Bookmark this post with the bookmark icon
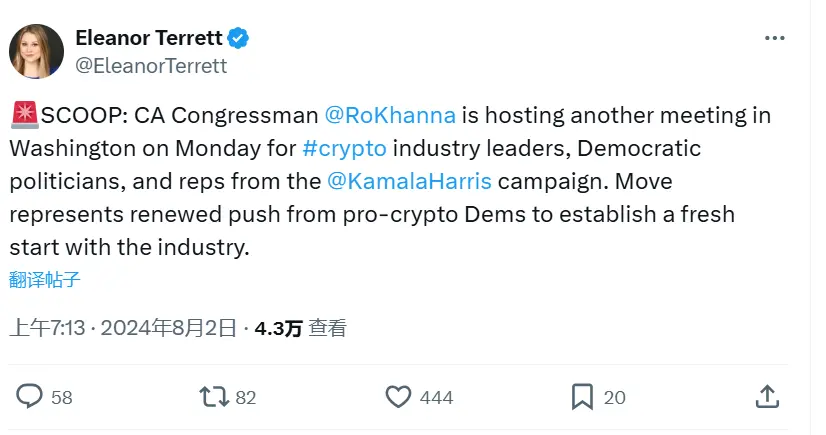826x435 pixels. click(582, 397)
